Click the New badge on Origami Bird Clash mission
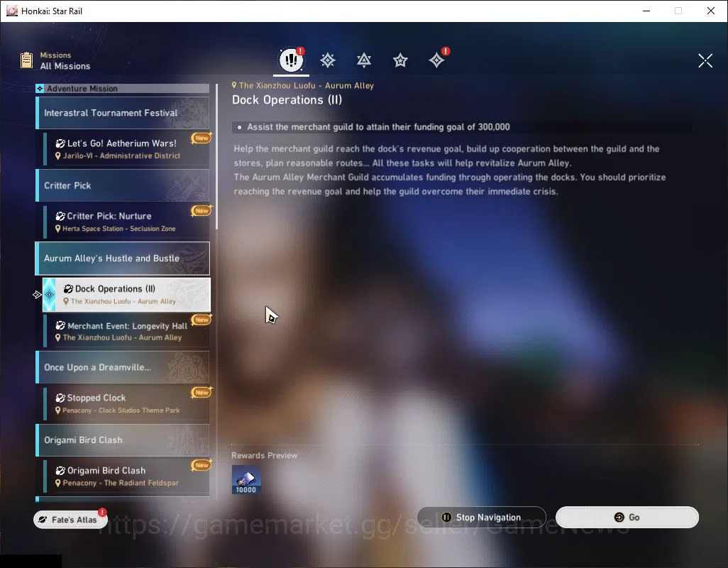This screenshot has height=568, width=728. 202,465
